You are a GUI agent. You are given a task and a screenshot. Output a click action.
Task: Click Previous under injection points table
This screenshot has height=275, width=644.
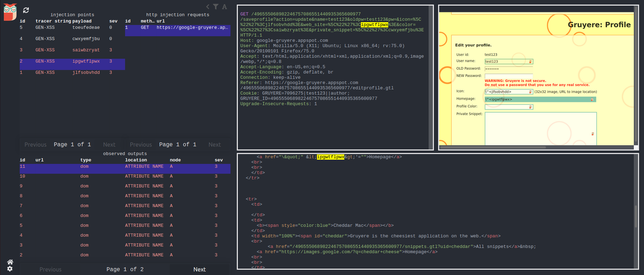35,145
